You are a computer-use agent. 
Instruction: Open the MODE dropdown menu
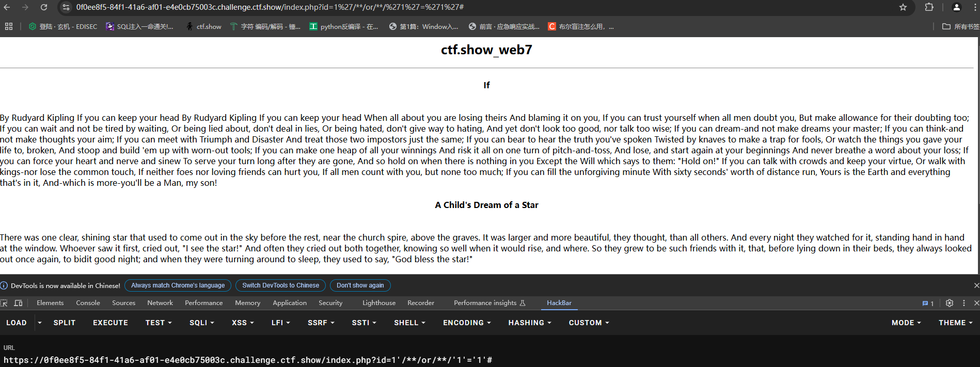[906, 323]
